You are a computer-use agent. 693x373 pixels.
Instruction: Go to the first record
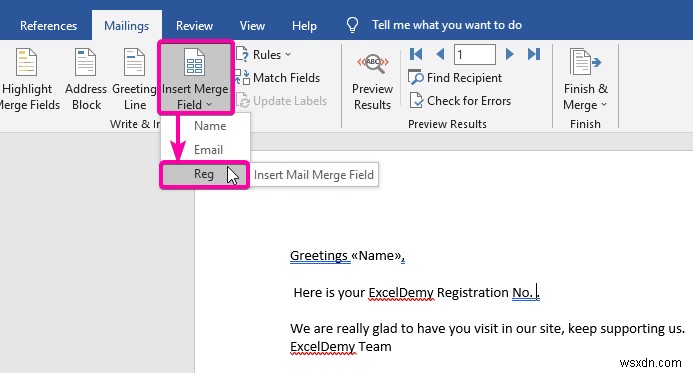[416, 54]
